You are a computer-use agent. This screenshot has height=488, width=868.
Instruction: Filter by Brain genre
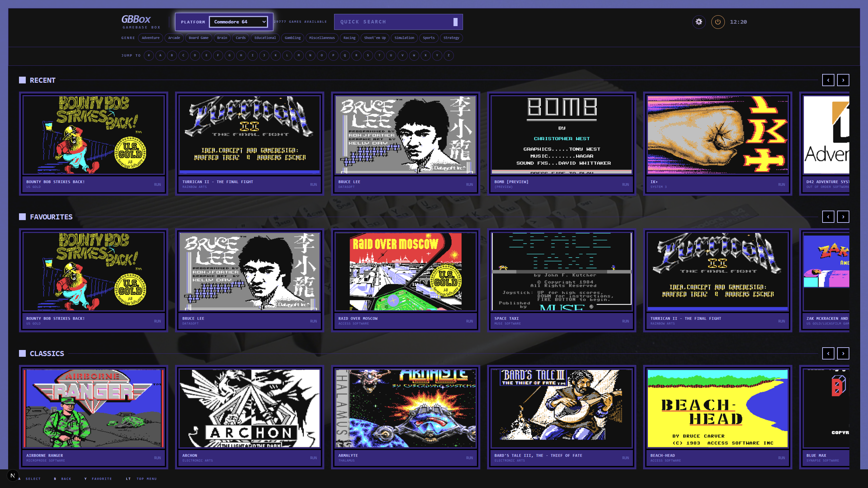222,38
